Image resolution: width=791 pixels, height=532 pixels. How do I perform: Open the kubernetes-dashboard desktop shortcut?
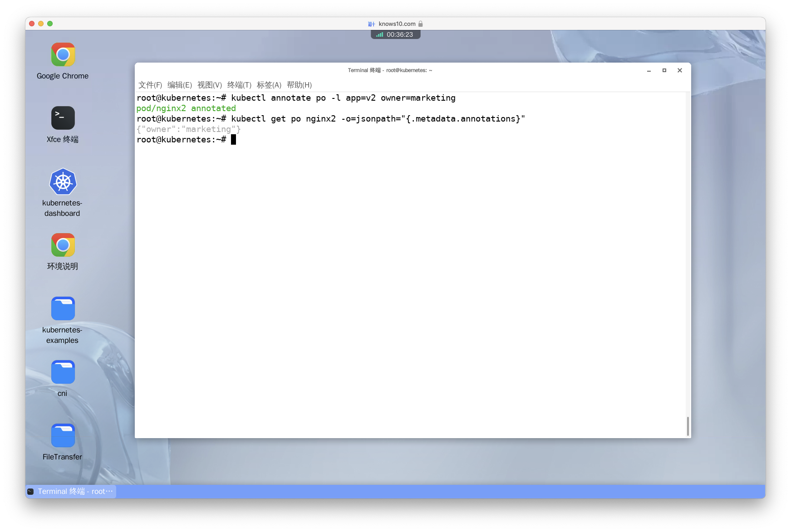(63, 182)
